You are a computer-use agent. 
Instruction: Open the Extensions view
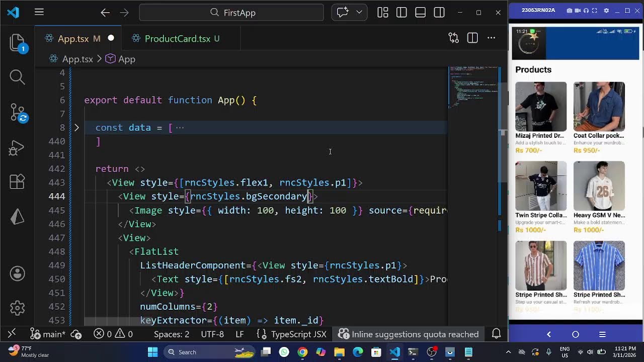click(x=18, y=182)
